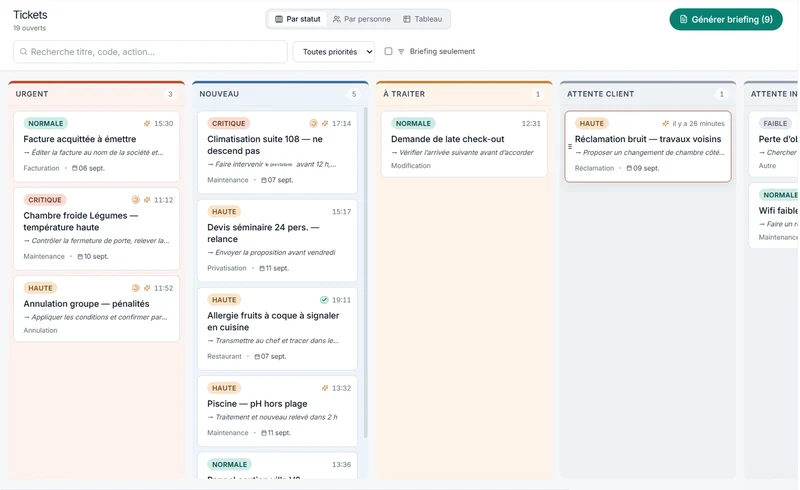Open Annulation groupe — pénalités ticket

(x=96, y=309)
